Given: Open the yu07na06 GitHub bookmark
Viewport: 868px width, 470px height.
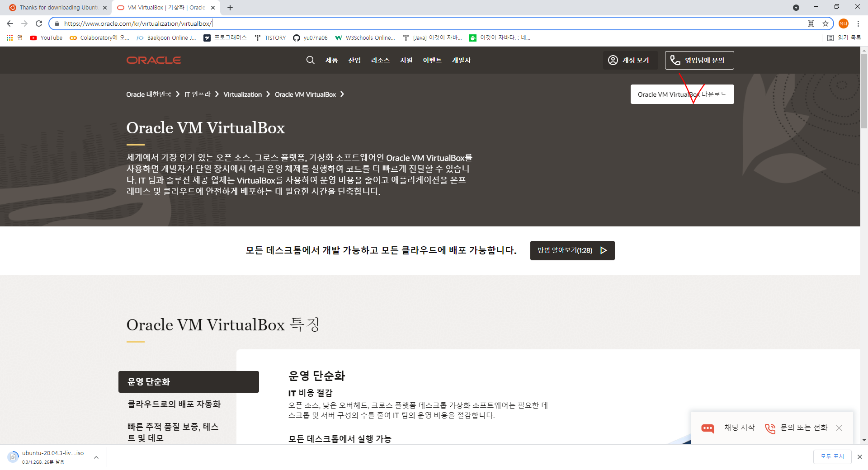Looking at the screenshot, I should point(310,38).
